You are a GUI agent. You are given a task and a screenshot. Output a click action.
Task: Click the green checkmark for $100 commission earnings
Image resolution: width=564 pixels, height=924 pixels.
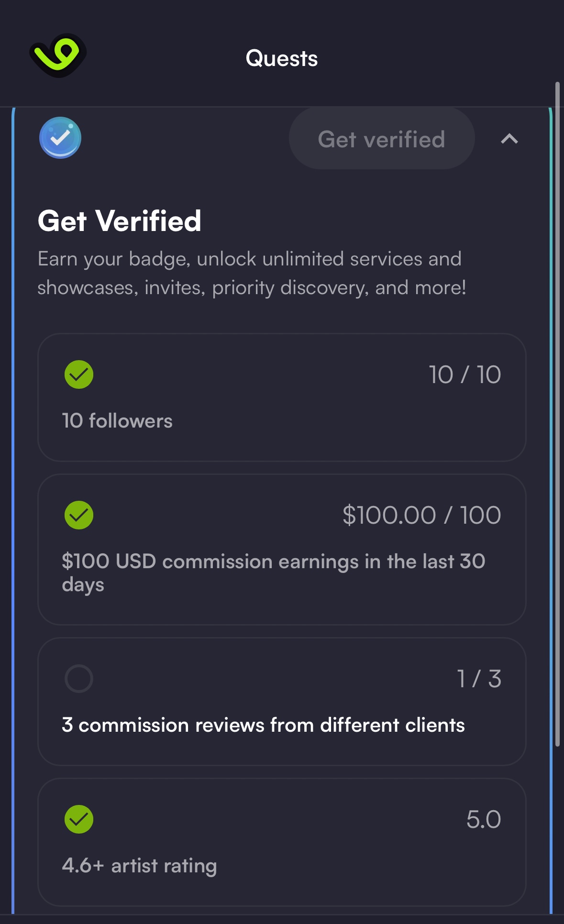[79, 515]
